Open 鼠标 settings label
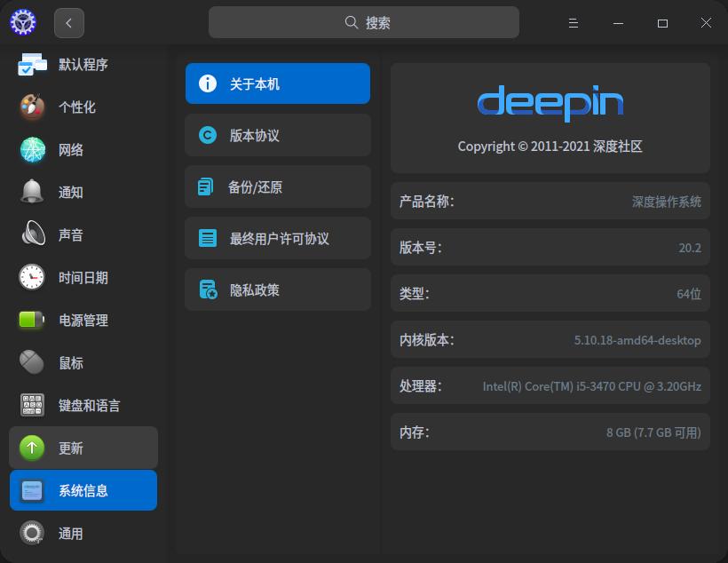The image size is (728, 563). point(70,363)
